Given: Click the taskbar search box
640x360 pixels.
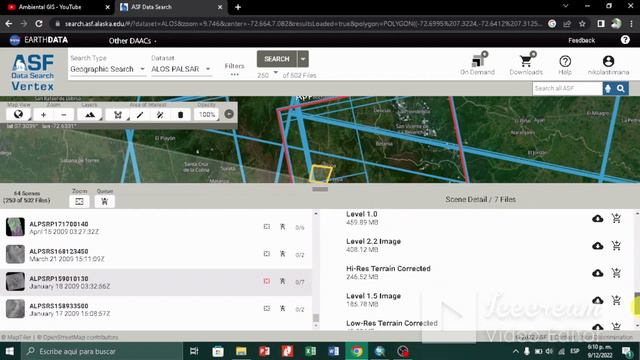Looking at the screenshot, I should pos(101,351).
